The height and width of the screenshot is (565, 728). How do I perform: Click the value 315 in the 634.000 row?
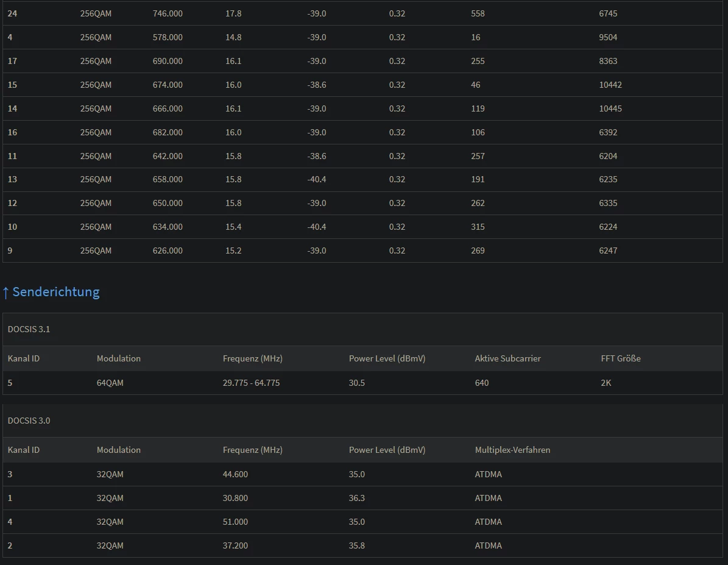(478, 227)
